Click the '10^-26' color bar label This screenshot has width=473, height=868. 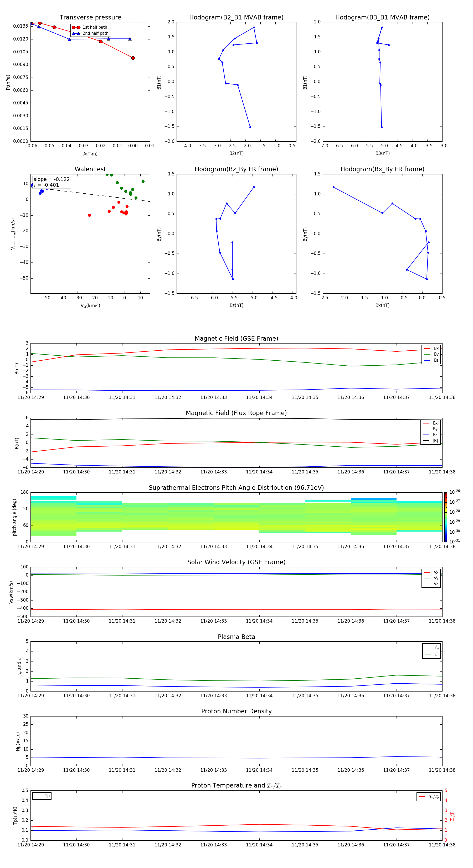click(x=455, y=492)
